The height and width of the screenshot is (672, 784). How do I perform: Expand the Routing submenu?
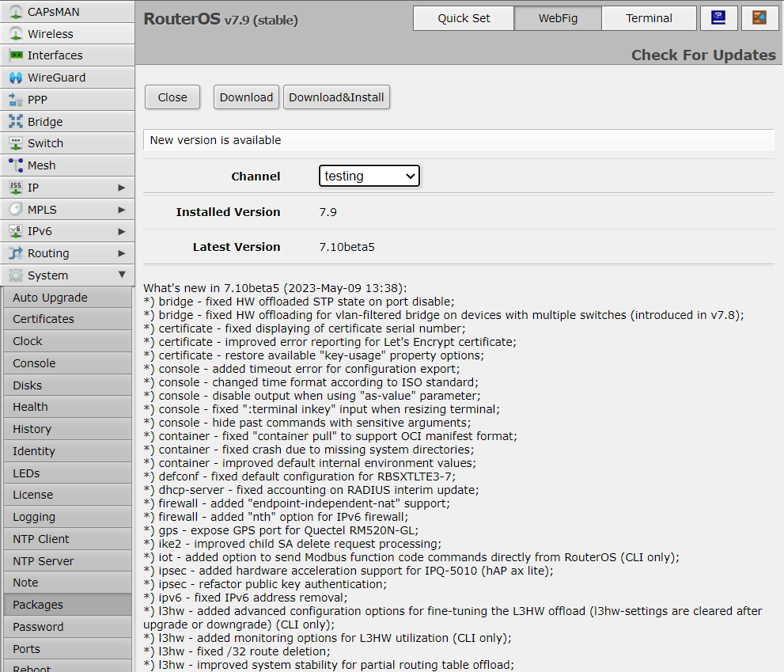pyautogui.click(x=121, y=253)
